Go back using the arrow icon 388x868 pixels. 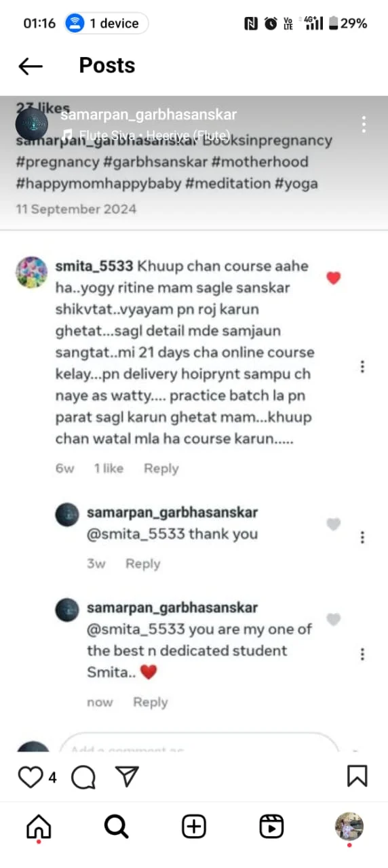[x=31, y=66]
